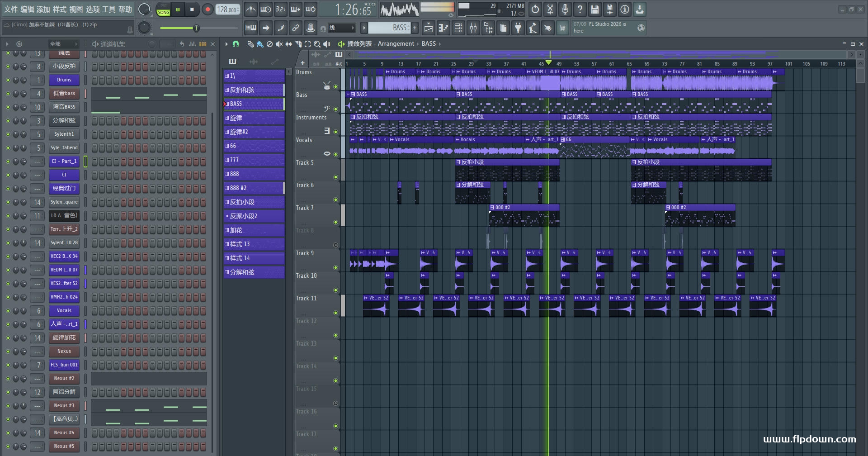Open the 文件 menu

(11, 9)
